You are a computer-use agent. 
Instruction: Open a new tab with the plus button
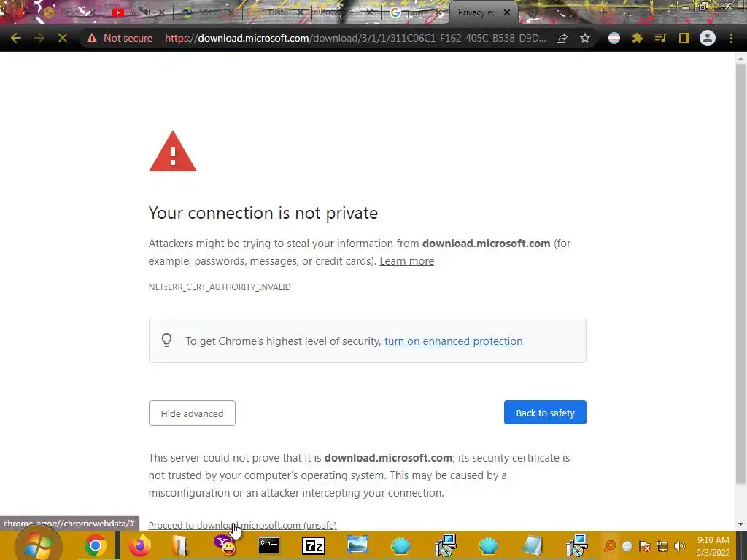pos(602,12)
